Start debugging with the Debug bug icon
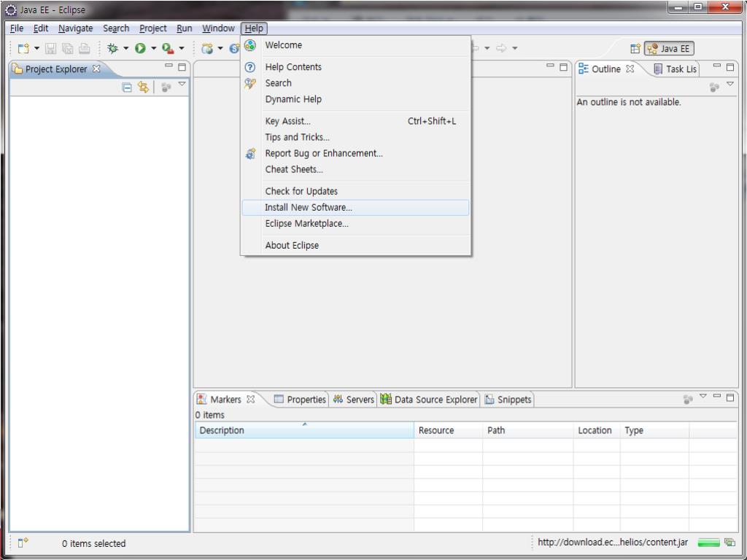 [113, 48]
